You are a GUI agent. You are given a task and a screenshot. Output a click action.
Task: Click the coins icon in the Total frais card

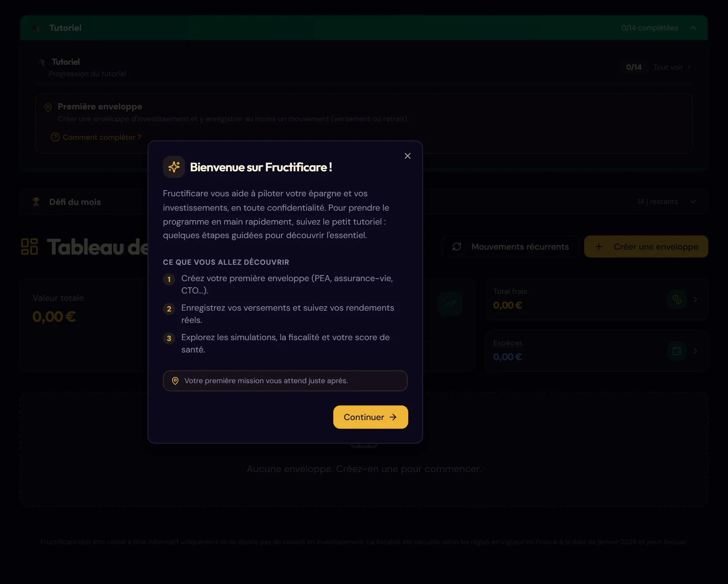pos(677,300)
